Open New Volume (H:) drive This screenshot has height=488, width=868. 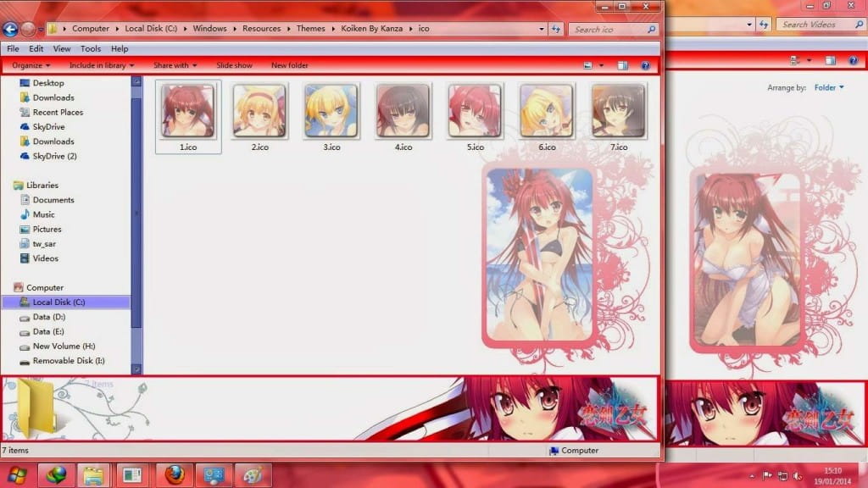click(57, 347)
